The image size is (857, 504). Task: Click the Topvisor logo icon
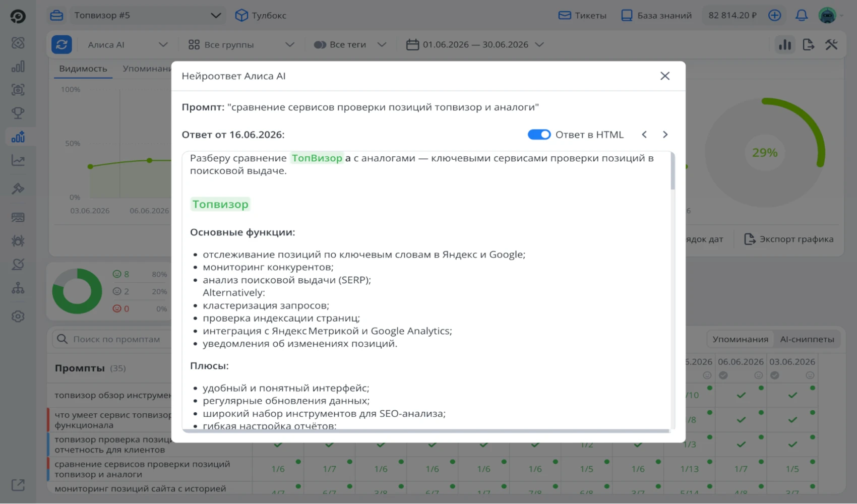[18, 16]
